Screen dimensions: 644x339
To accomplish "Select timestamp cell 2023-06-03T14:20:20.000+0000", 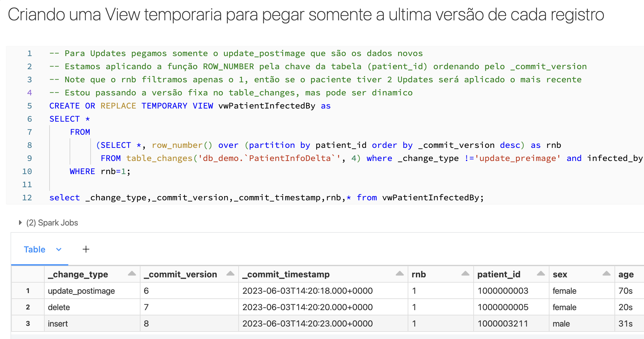I will (x=323, y=307).
